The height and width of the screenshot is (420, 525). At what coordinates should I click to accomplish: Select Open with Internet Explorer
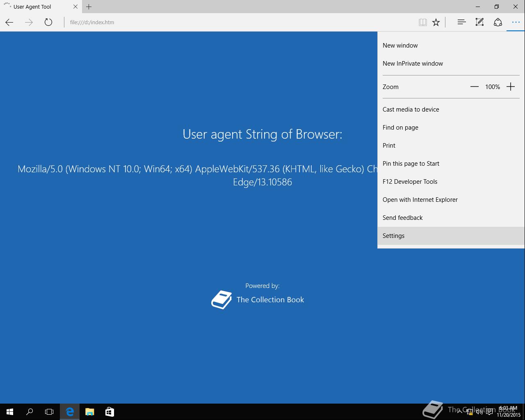coord(451,200)
